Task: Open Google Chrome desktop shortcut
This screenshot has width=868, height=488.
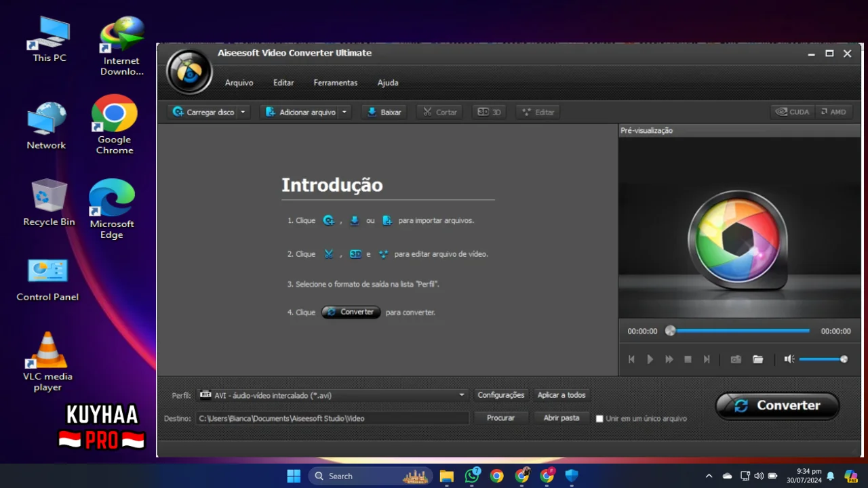Action: (115, 125)
